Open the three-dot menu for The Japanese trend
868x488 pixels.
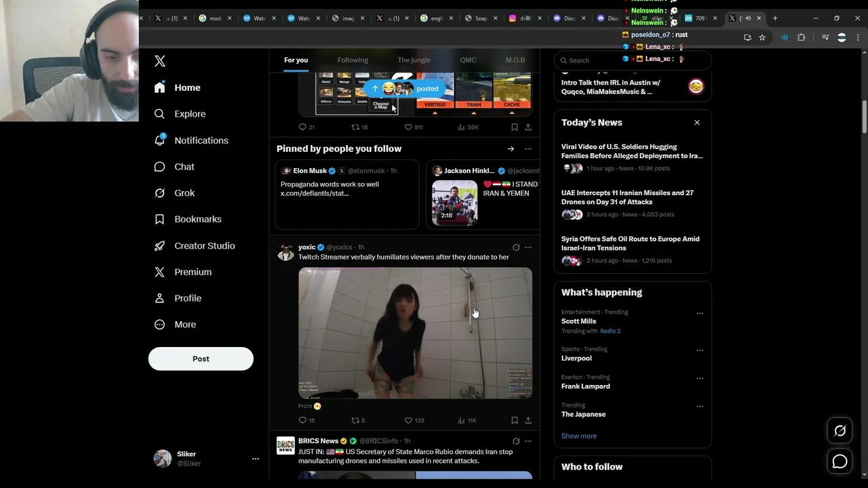(700, 406)
